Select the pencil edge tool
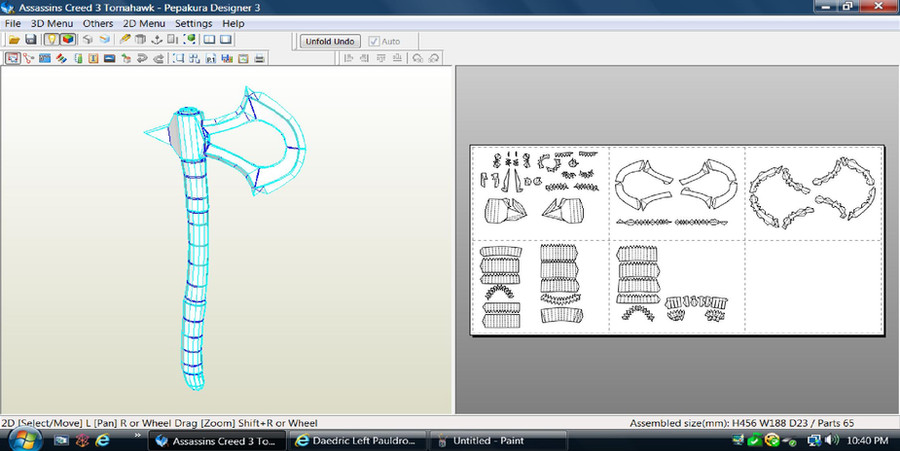The width and height of the screenshot is (900, 451). coord(125,40)
